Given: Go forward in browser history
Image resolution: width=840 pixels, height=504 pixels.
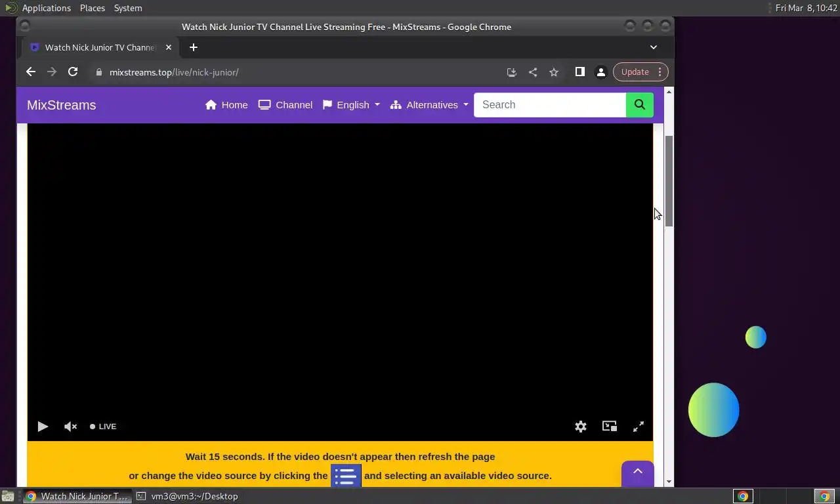Looking at the screenshot, I should click(x=52, y=72).
